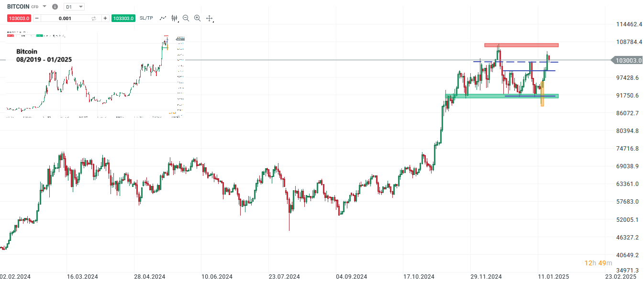Open the D1 timeframe dropdown

pos(80,7)
